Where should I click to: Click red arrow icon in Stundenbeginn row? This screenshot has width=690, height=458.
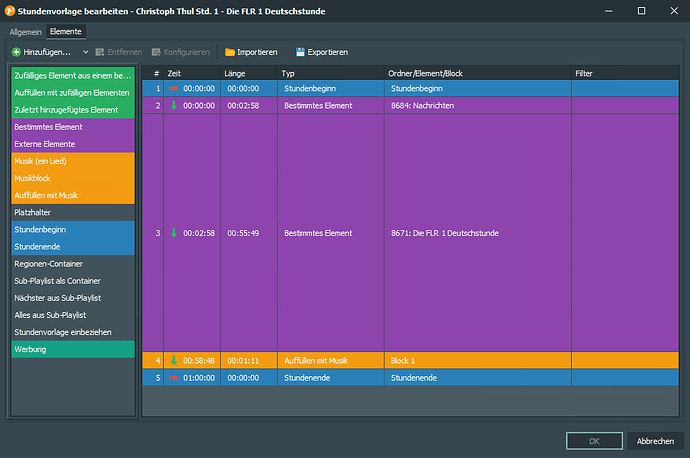[173, 88]
